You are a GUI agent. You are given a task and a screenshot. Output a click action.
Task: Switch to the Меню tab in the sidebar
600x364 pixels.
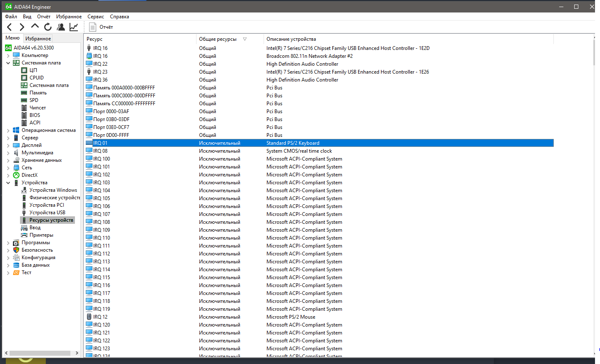coord(12,38)
